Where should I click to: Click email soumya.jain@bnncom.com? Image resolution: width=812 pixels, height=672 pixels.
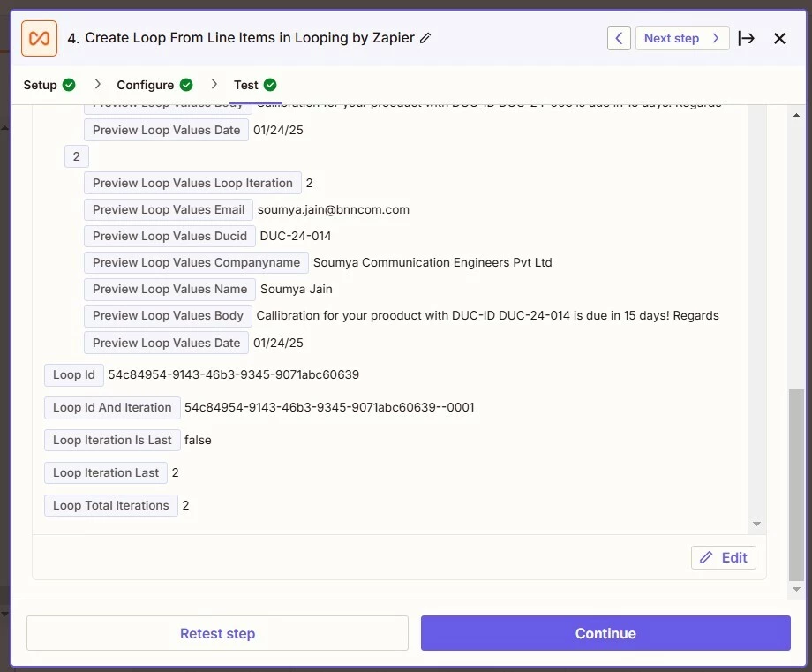click(x=334, y=209)
